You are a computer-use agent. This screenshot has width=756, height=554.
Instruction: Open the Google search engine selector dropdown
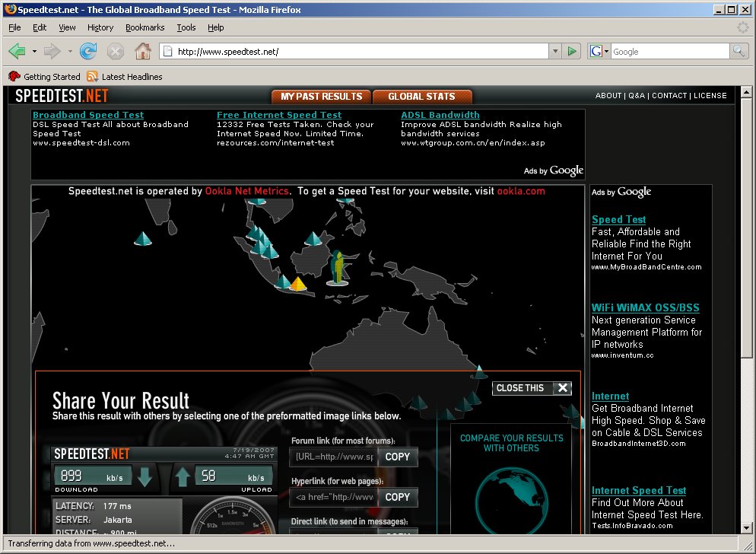pyautogui.click(x=599, y=51)
